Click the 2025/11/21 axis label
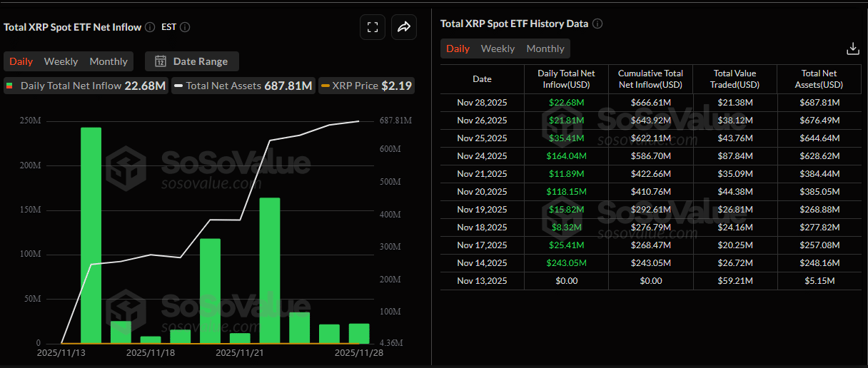This screenshot has width=868, height=368. pos(241,352)
